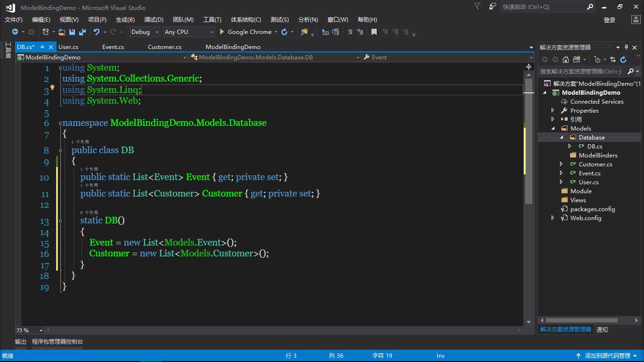Expand the Customer.cs tree node
The image size is (644, 362).
pyautogui.click(x=561, y=164)
